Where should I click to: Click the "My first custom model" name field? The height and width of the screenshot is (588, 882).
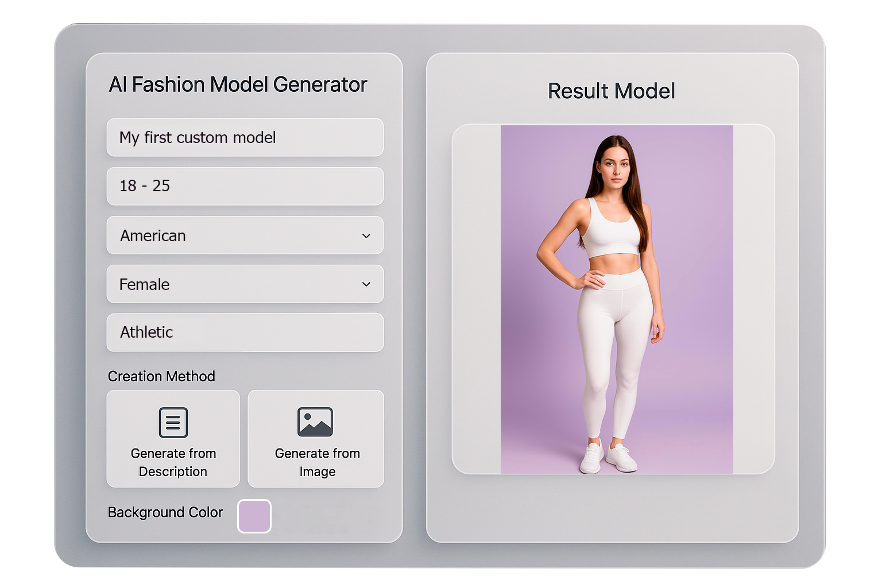tap(245, 137)
